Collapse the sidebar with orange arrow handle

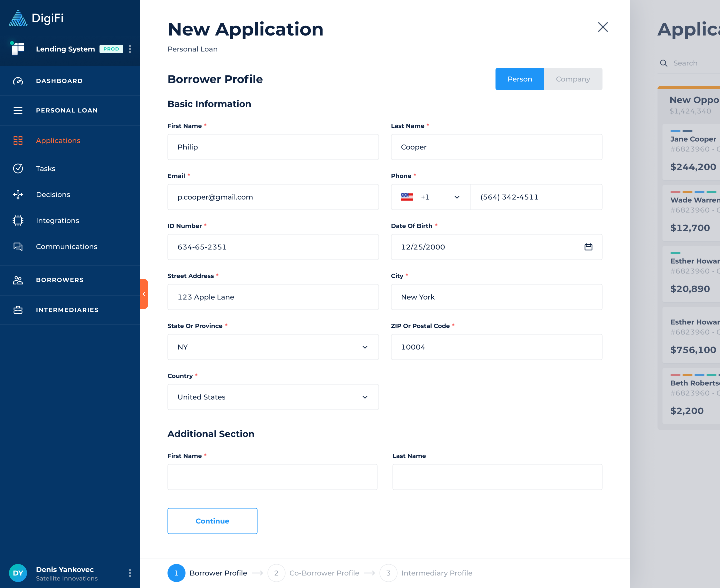144,294
